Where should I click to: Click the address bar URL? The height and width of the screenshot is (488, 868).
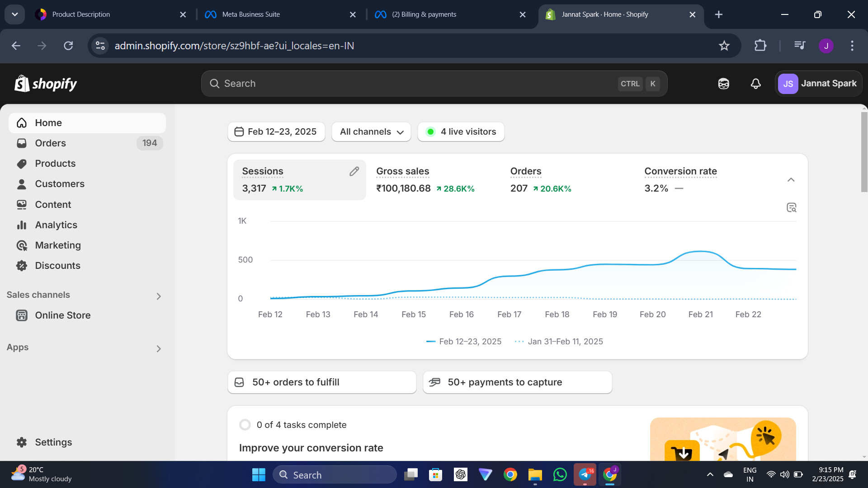234,46
